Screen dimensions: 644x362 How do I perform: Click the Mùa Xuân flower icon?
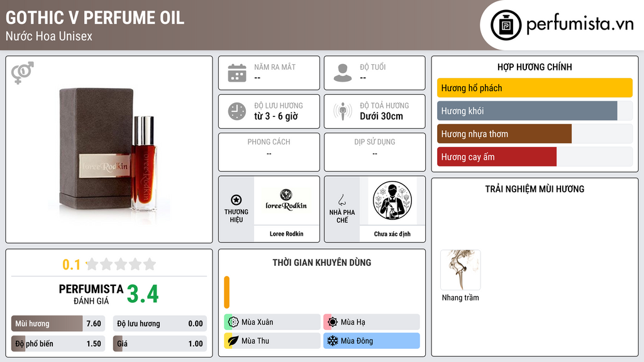(233, 322)
